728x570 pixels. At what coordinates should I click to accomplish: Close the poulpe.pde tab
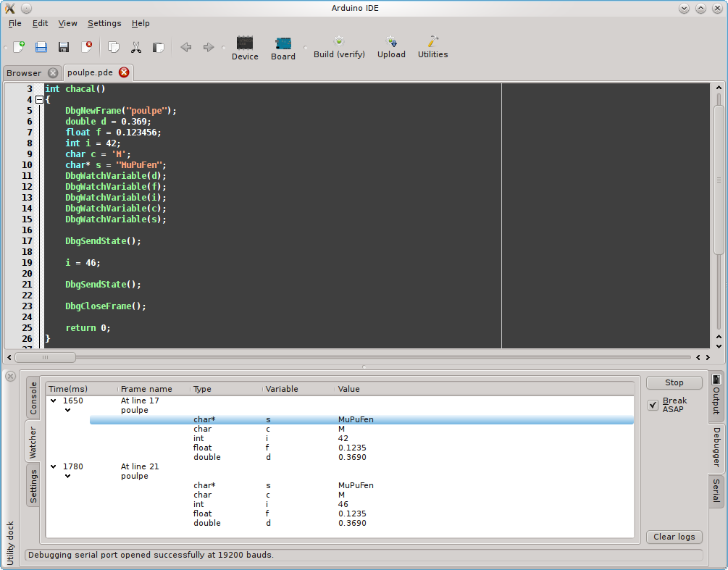(124, 72)
